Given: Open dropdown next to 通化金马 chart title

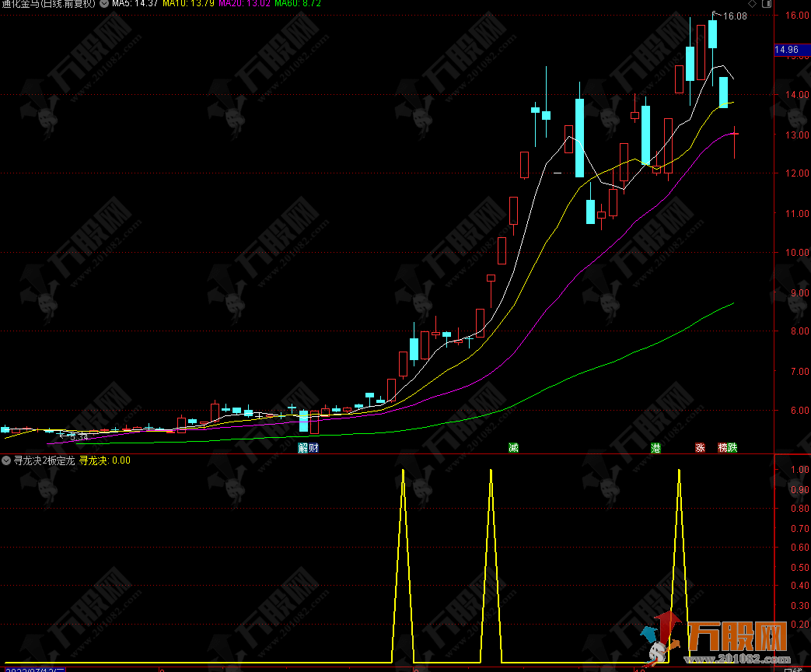Looking at the screenshot, I should pos(104,4).
